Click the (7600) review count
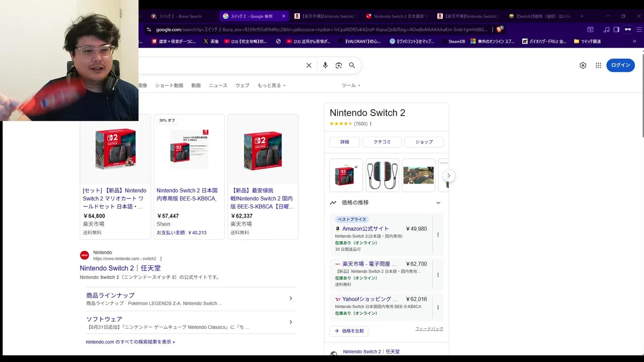The width and height of the screenshot is (644, 362). point(361,124)
